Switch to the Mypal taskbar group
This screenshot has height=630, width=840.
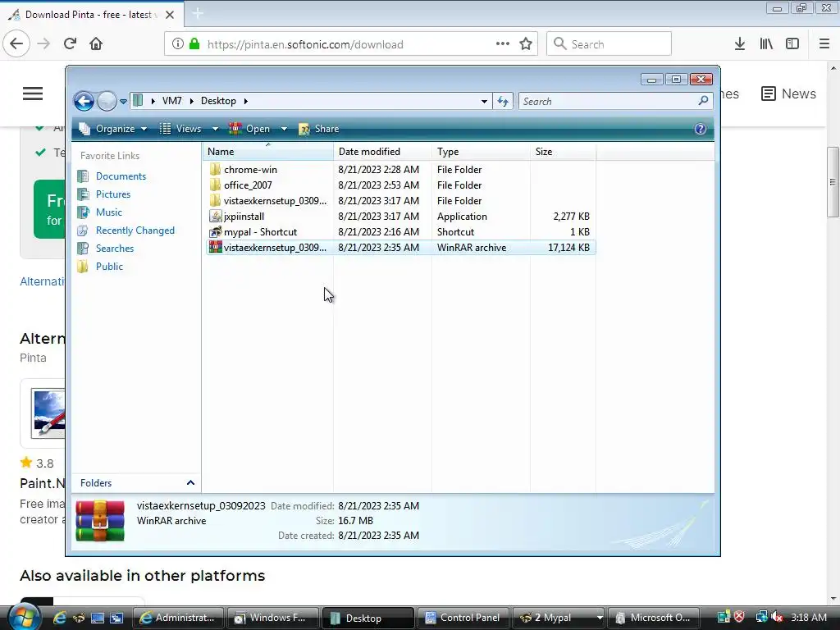(559, 618)
